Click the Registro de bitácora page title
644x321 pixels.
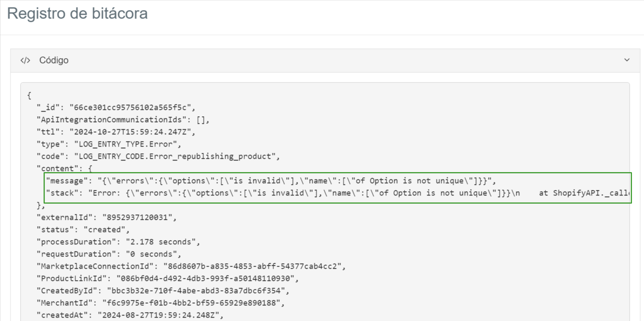pyautogui.click(x=77, y=13)
